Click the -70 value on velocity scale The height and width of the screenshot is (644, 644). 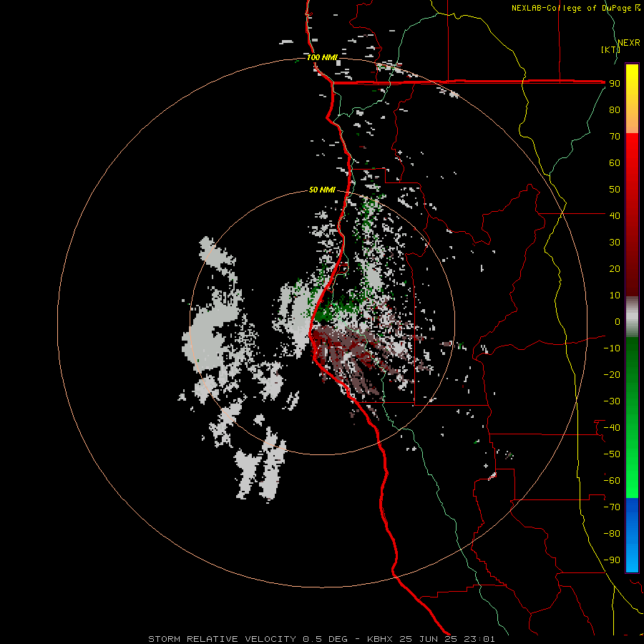(x=612, y=507)
